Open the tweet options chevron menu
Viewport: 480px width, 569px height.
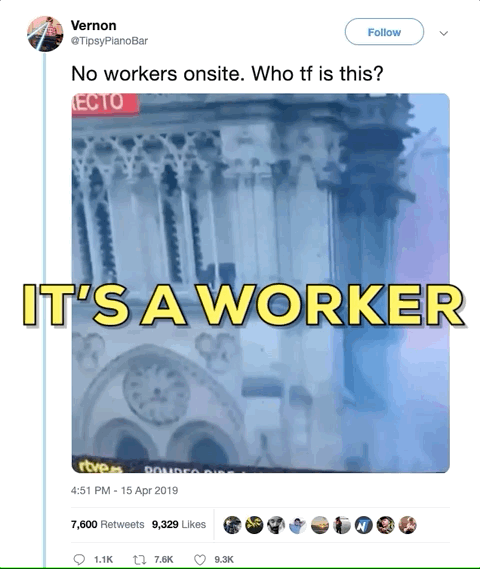[x=443, y=33]
